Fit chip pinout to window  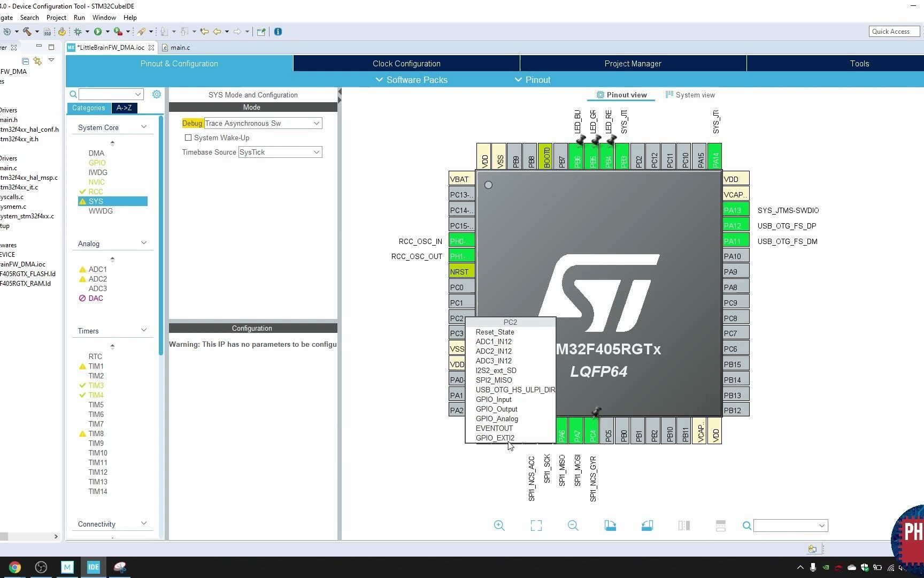536,526
